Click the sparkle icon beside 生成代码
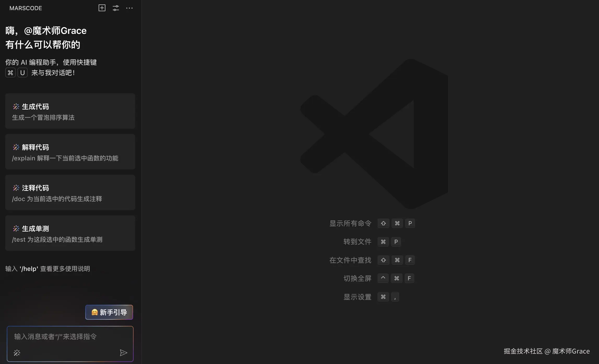The image size is (599, 364). click(16, 106)
